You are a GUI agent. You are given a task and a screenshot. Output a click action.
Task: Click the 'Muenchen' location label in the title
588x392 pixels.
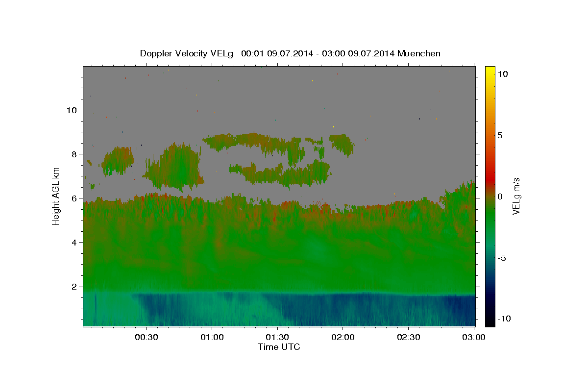point(419,53)
